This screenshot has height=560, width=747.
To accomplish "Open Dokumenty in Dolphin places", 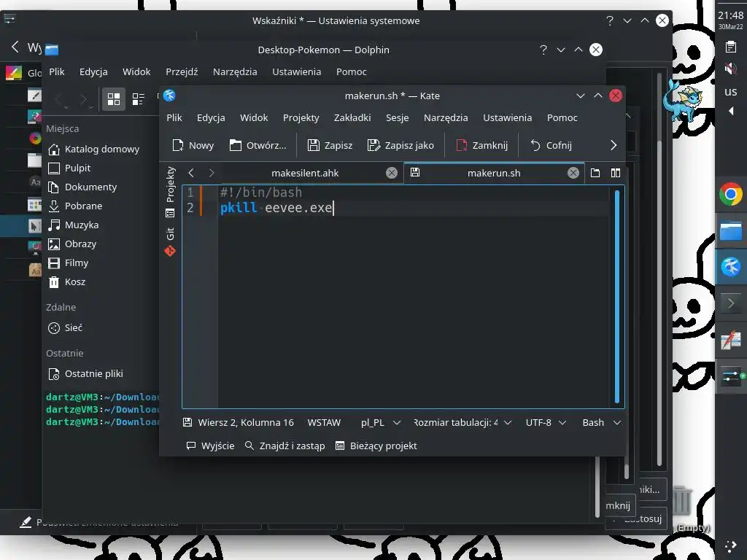I will 82,187.
